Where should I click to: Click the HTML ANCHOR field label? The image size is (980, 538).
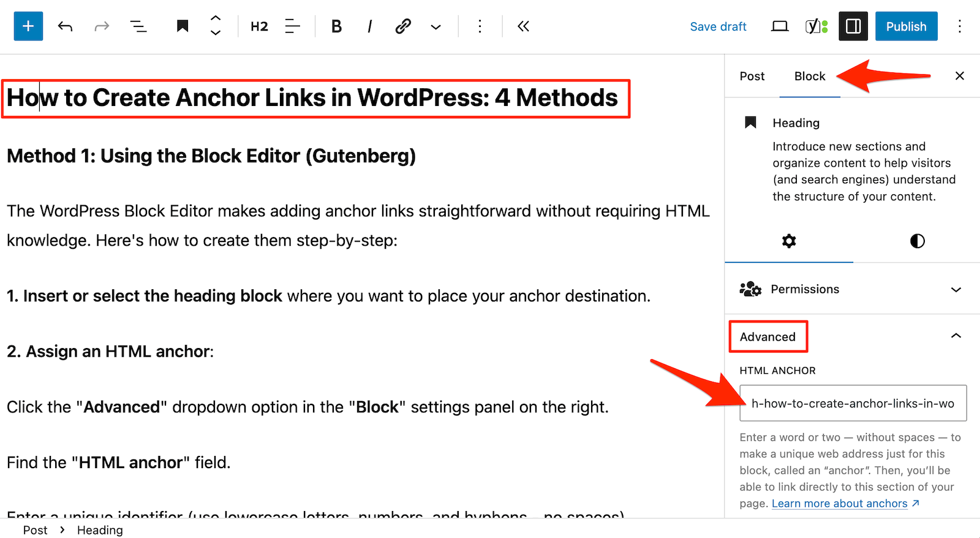click(x=777, y=371)
